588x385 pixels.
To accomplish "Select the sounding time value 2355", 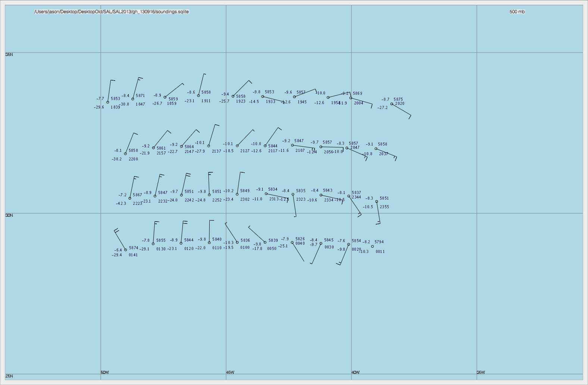I will tap(384, 207).
